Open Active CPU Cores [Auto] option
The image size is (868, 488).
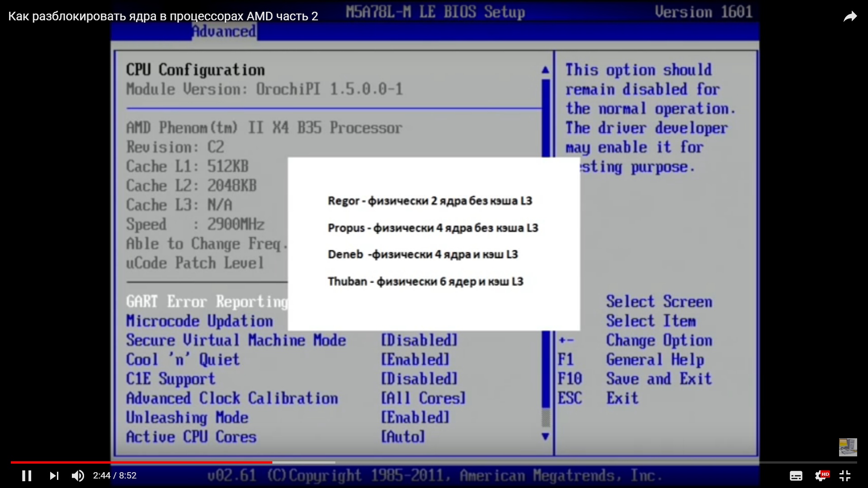click(x=403, y=436)
